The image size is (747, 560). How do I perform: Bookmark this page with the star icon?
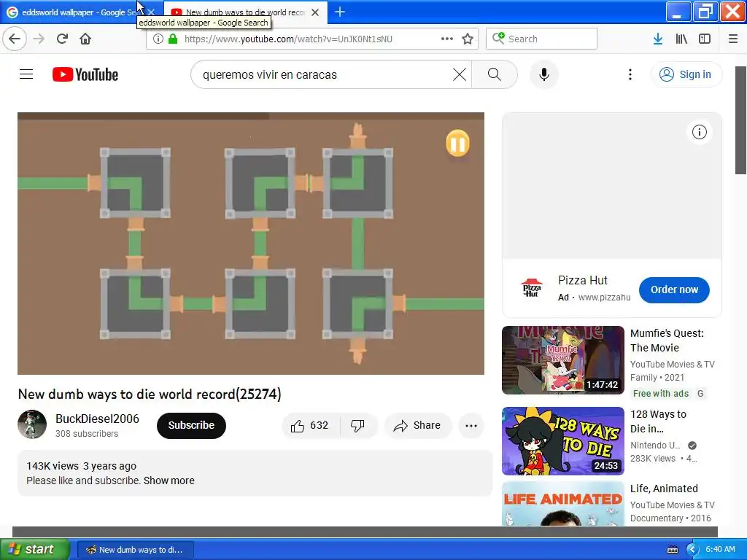point(468,39)
